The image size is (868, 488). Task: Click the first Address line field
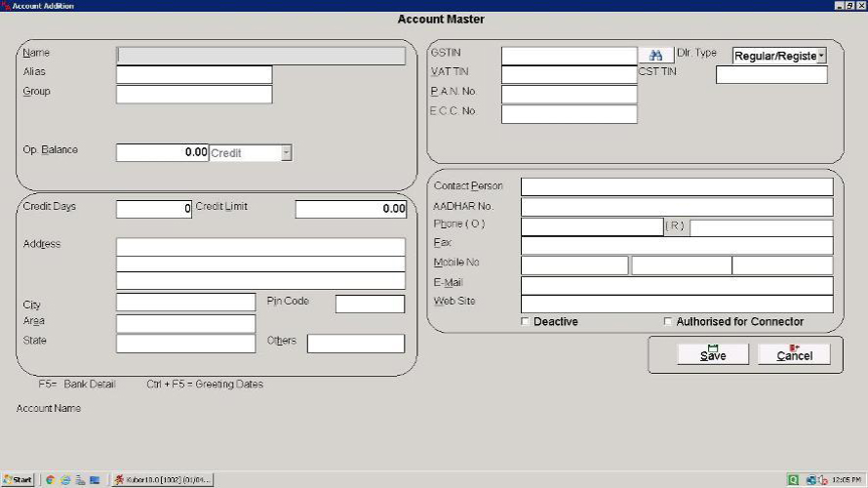click(x=260, y=247)
